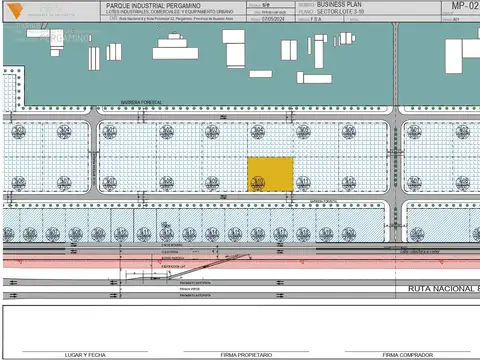Click the 'FIRMA PROPIETARIO' signature label
Viewport: 480px width, 360px height.
246,355
